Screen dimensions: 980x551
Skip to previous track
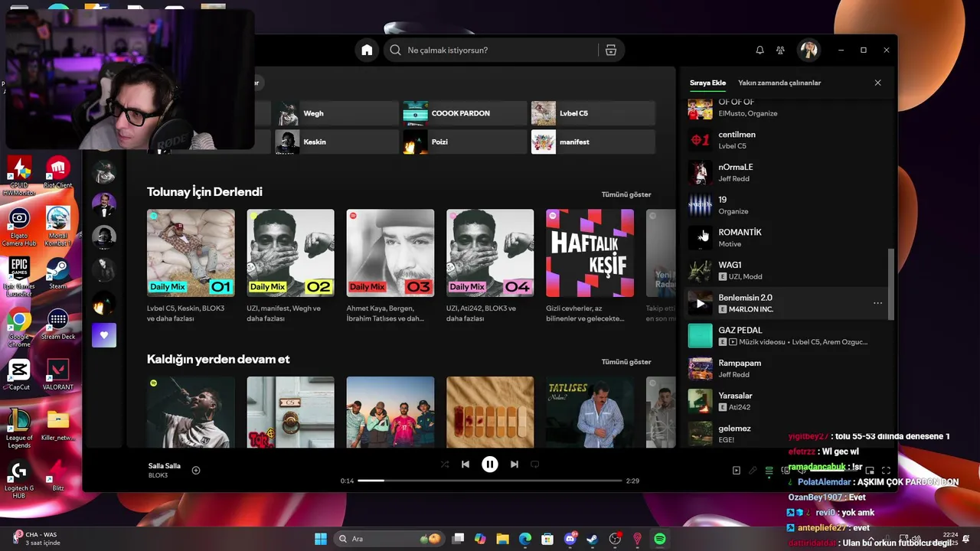465,464
